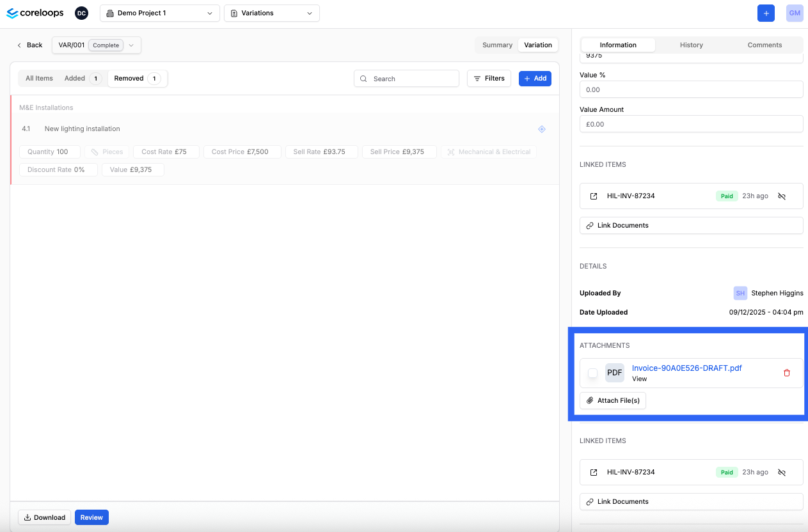Delete the Invoice PDF attachment with trash icon

click(787, 373)
